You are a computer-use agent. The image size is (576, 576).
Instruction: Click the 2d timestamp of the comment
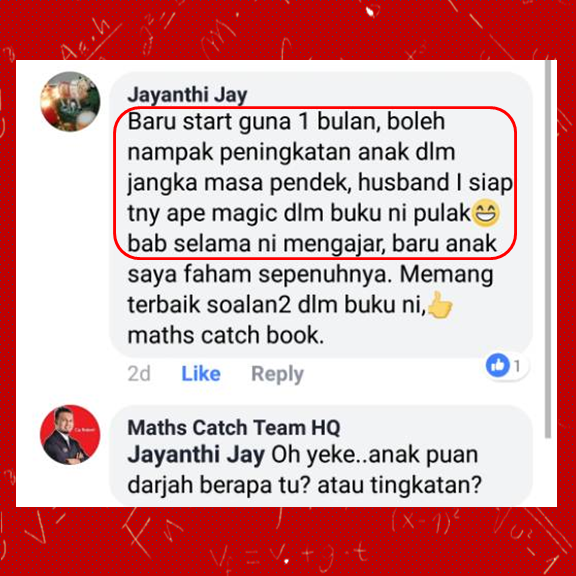coord(139,374)
